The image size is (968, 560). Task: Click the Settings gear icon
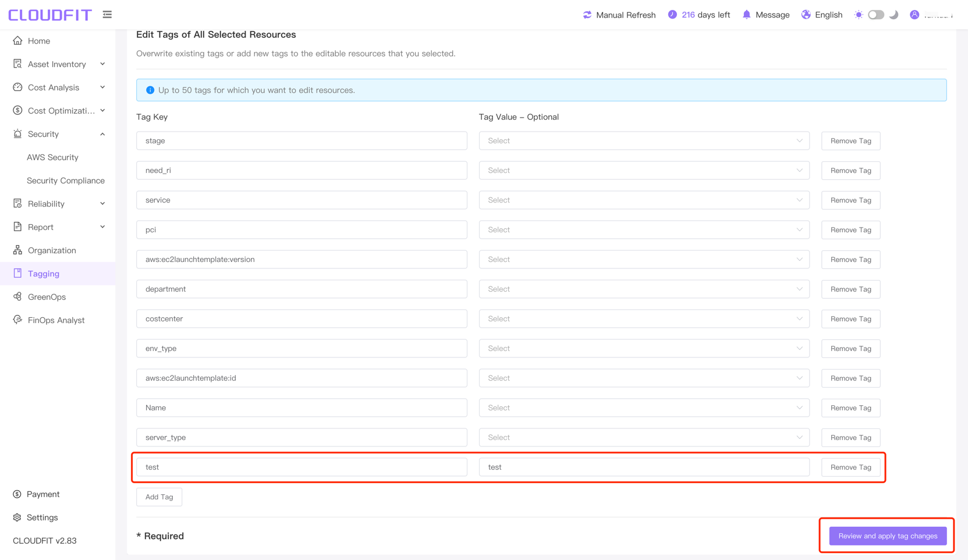(17, 518)
